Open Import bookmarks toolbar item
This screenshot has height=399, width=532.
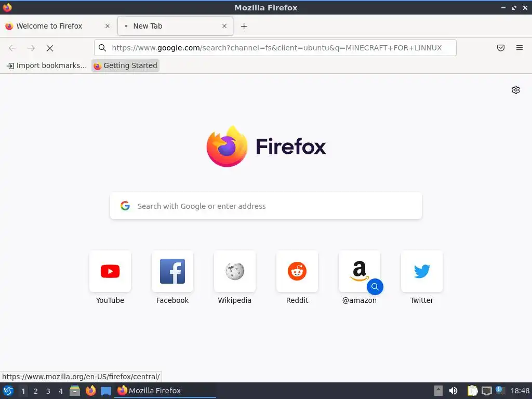coord(47,65)
